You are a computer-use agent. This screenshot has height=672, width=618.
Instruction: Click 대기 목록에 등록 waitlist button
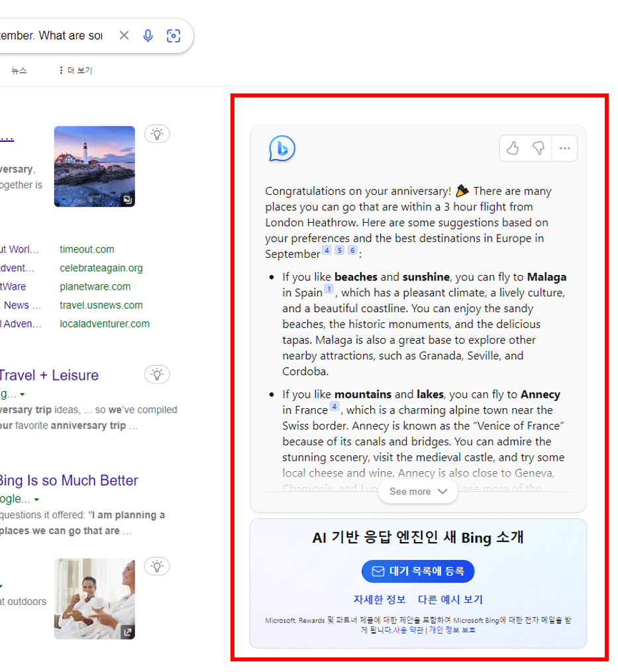coord(418,571)
